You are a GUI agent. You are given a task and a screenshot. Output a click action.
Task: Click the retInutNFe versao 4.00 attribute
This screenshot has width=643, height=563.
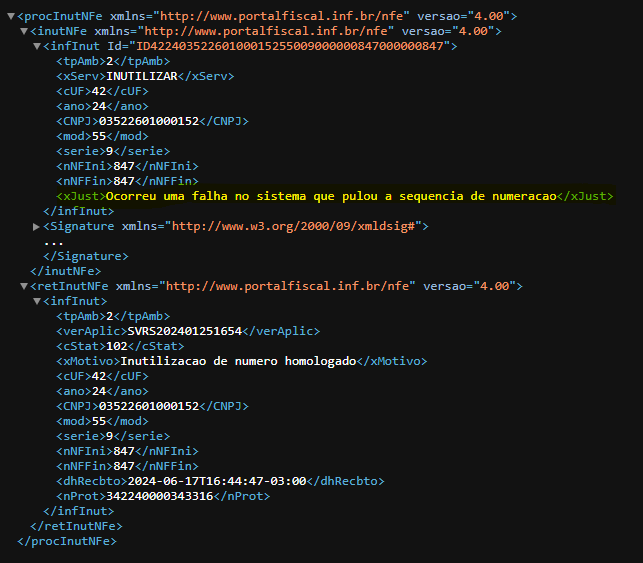click(x=469, y=286)
